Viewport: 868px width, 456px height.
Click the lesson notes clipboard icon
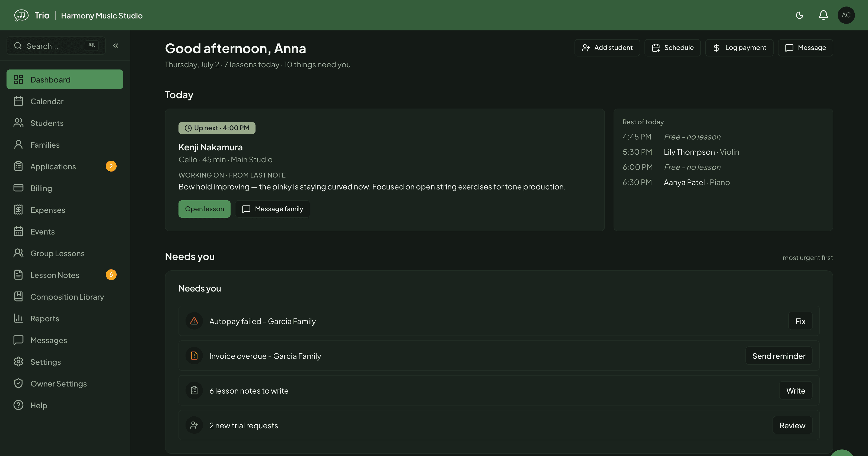194,391
